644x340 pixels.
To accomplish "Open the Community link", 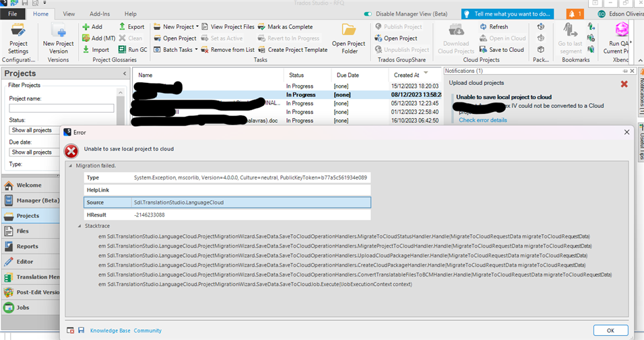I will click(148, 331).
